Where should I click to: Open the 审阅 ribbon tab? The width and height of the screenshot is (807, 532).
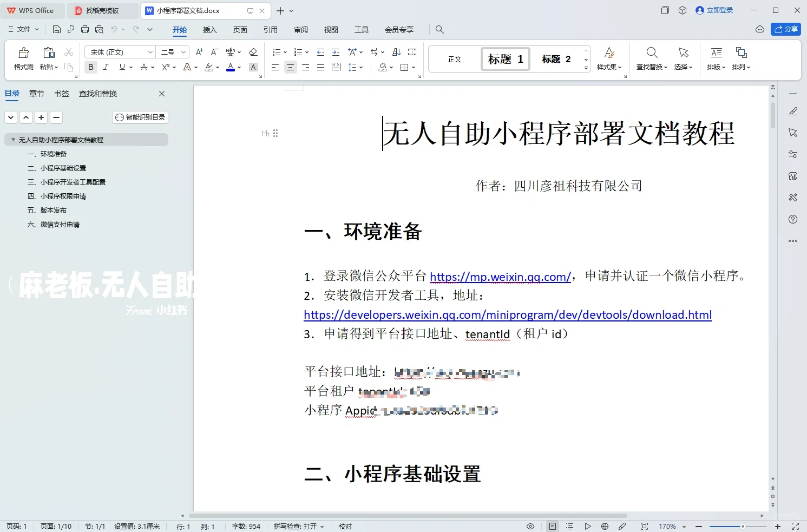click(x=300, y=30)
